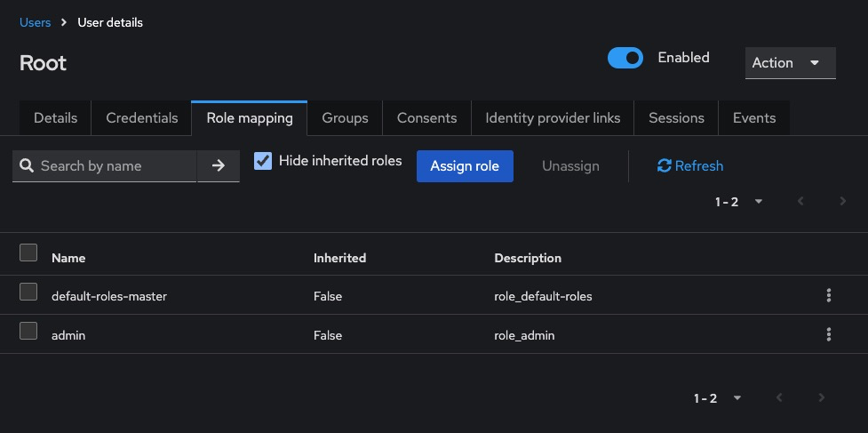The image size is (868, 433).
Task: Click next page arrow in bottom pagination
Action: click(x=821, y=398)
